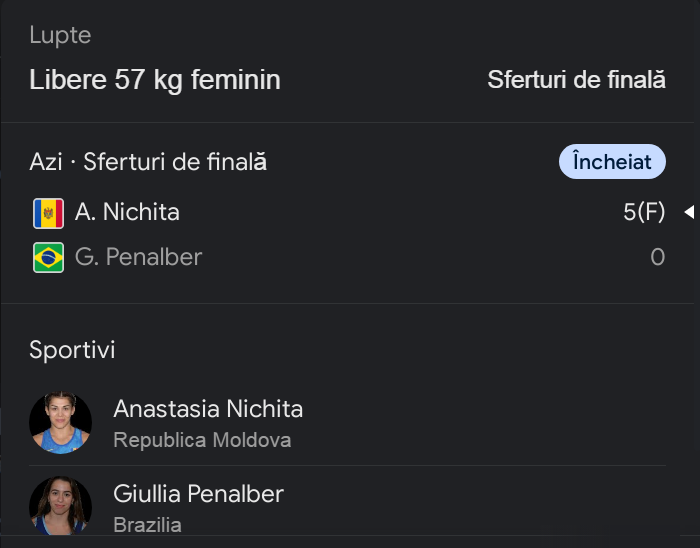700x548 pixels.
Task: Click the 0 score of Penalber
Action: (x=658, y=257)
